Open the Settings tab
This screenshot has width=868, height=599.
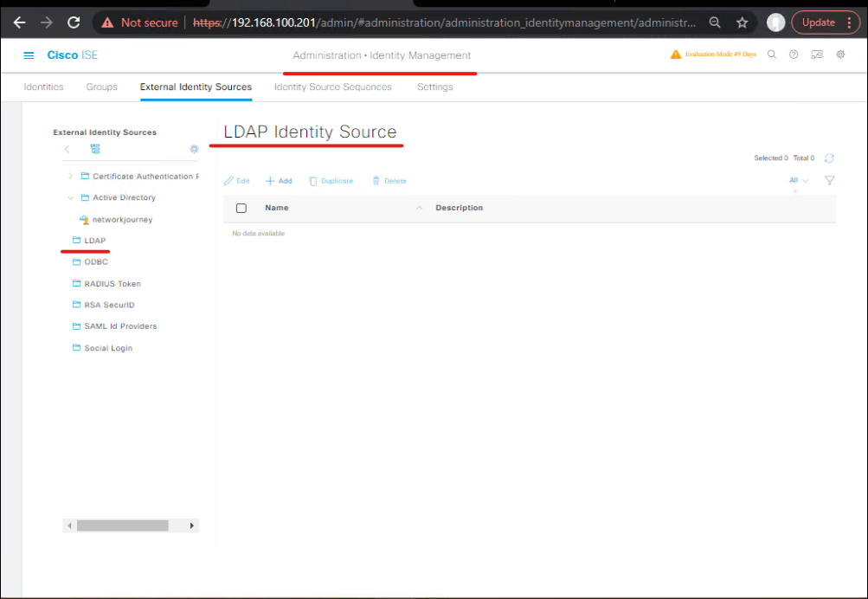pyautogui.click(x=435, y=87)
